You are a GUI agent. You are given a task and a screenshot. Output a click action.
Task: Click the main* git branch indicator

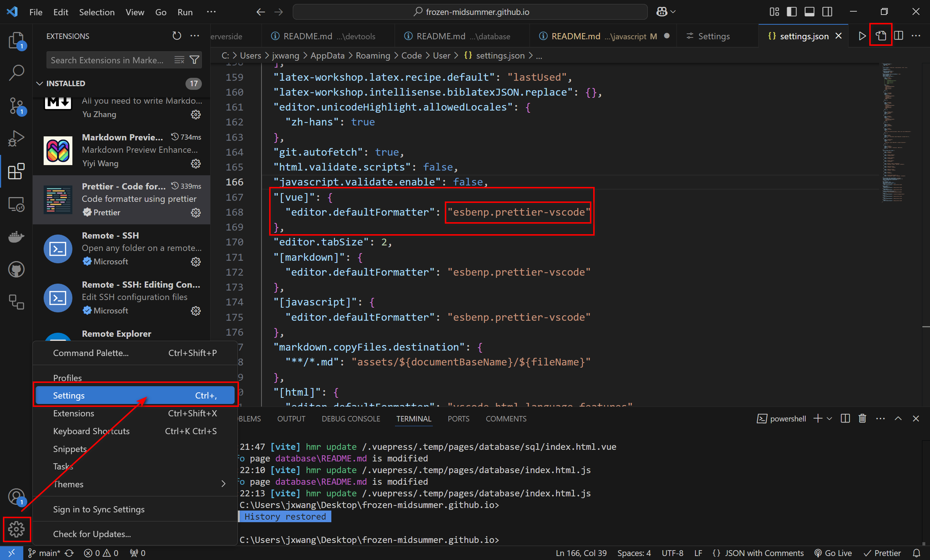pyautogui.click(x=44, y=553)
